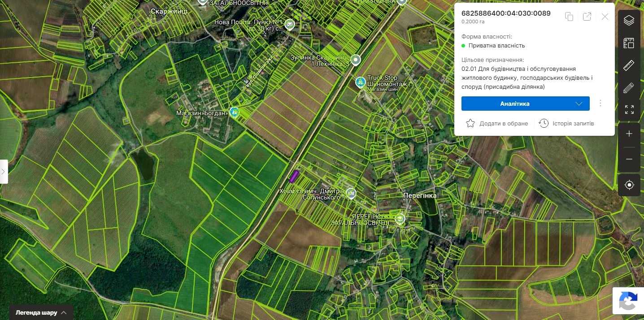The height and width of the screenshot is (320, 644).
Task: Click the Магазин «Богдан» map pin
Action: [234, 112]
